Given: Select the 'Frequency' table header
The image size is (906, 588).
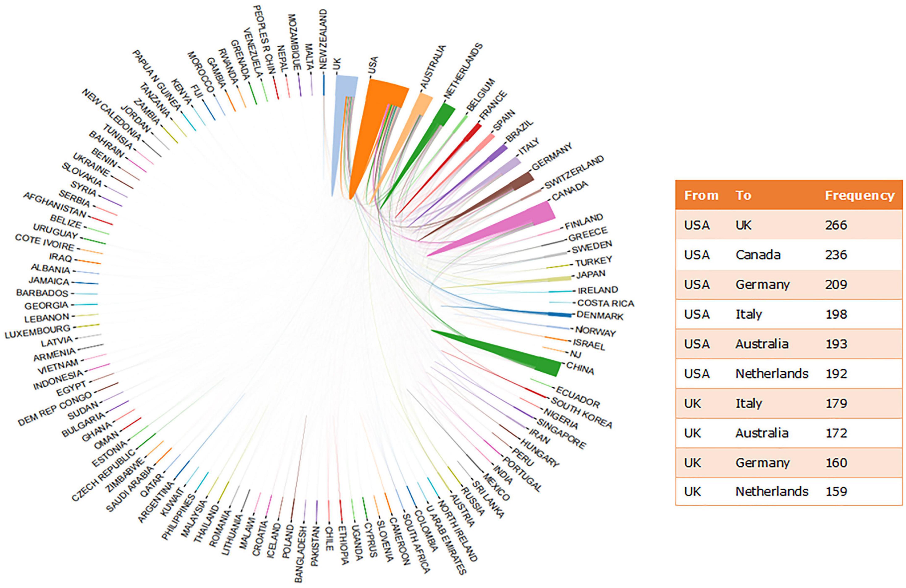Looking at the screenshot, I should [x=860, y=195].
